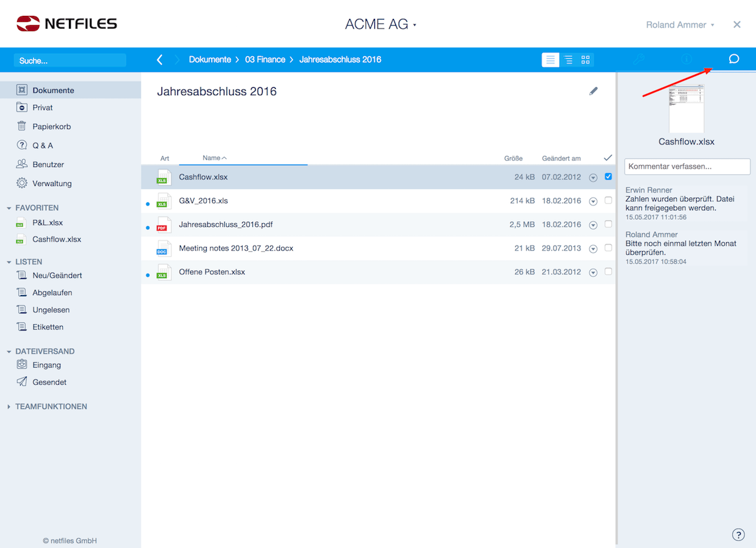
Task: Click the pencil edit icon for Jahresabschluss 2016
Action: click(x=593, y=91)
